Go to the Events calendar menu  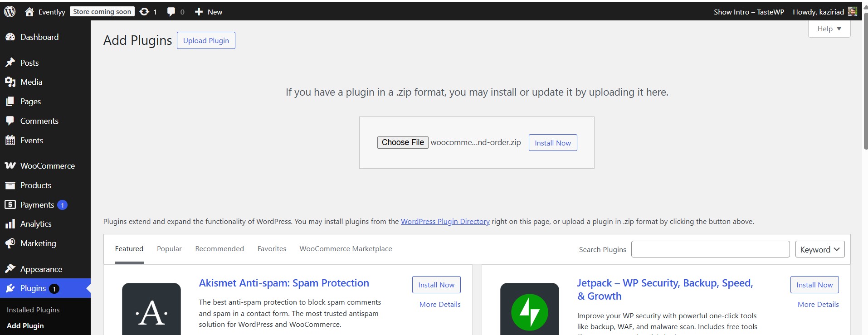(31, 141)
